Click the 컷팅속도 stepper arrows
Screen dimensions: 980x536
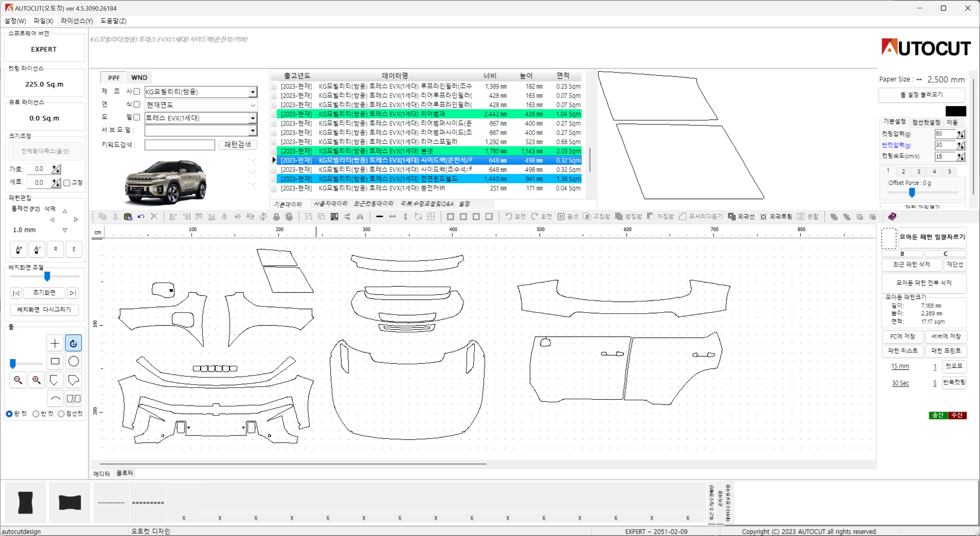pyautogui.click(x=961, y=157)
